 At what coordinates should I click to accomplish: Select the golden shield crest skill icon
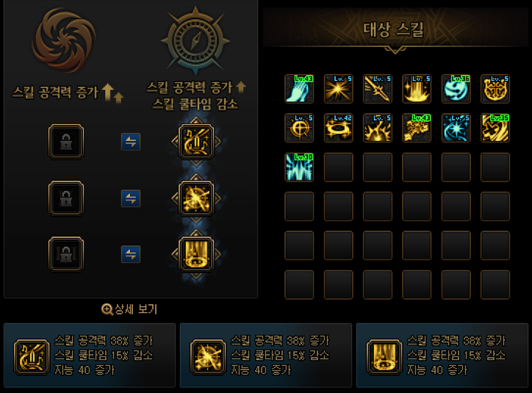[x=495, y=89]
